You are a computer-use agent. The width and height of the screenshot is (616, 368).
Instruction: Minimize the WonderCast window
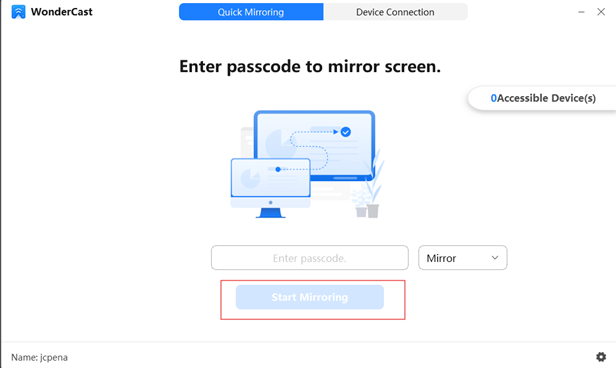click(581, 12)
